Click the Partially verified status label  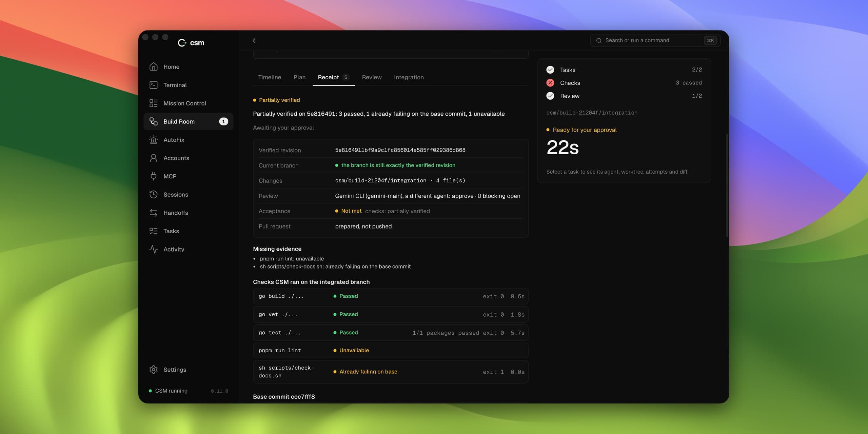pyautogui.click(x=276, y=100)
